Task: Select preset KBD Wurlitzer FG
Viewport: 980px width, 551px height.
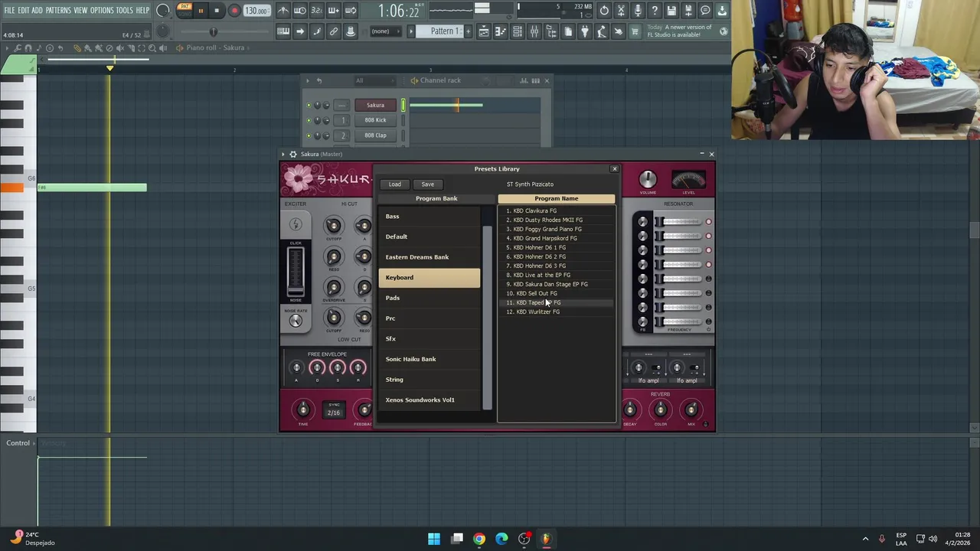Action: point(556,311)
